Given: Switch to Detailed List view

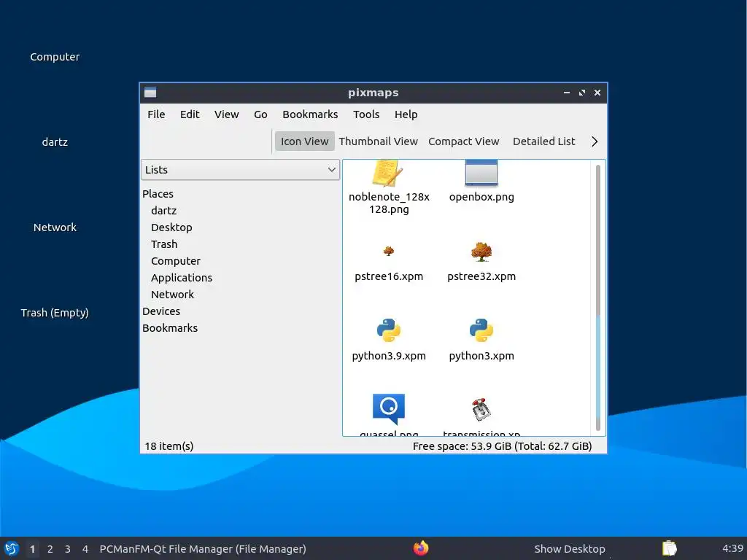Looking at the screenshot, I should coord(544,141).
